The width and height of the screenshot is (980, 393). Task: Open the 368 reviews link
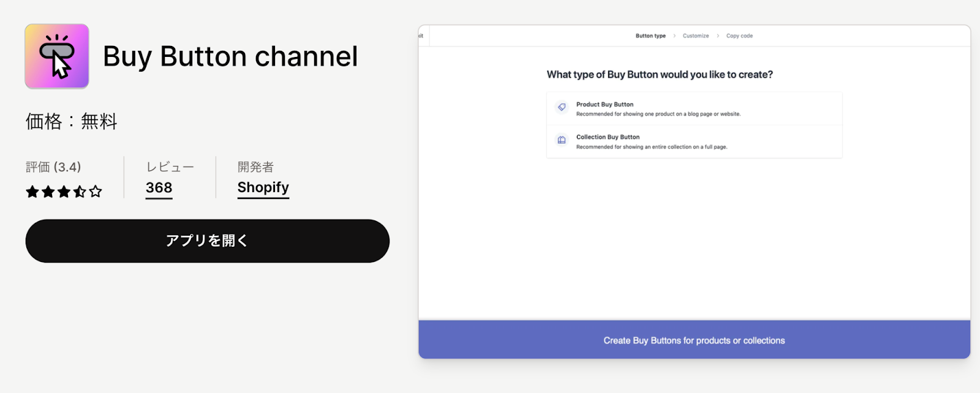coord(159,188)
